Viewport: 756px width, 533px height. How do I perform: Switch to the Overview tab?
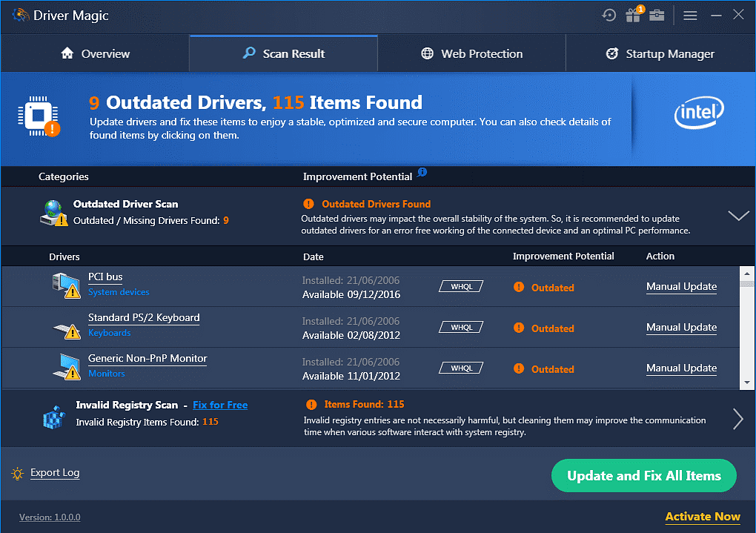95,54
